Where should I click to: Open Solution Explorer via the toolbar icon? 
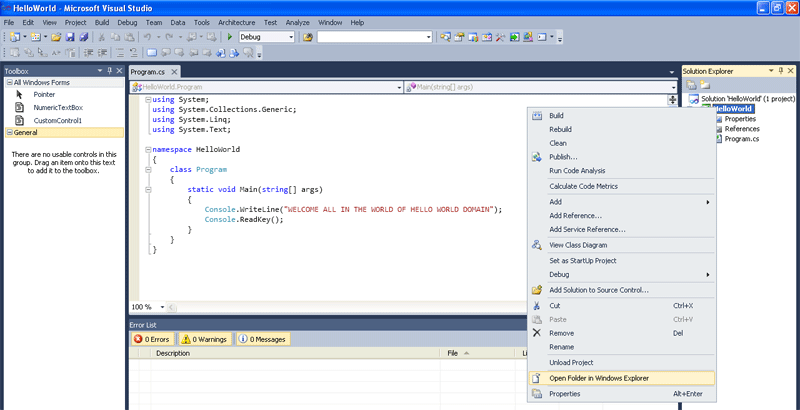[x=445, y=37]
